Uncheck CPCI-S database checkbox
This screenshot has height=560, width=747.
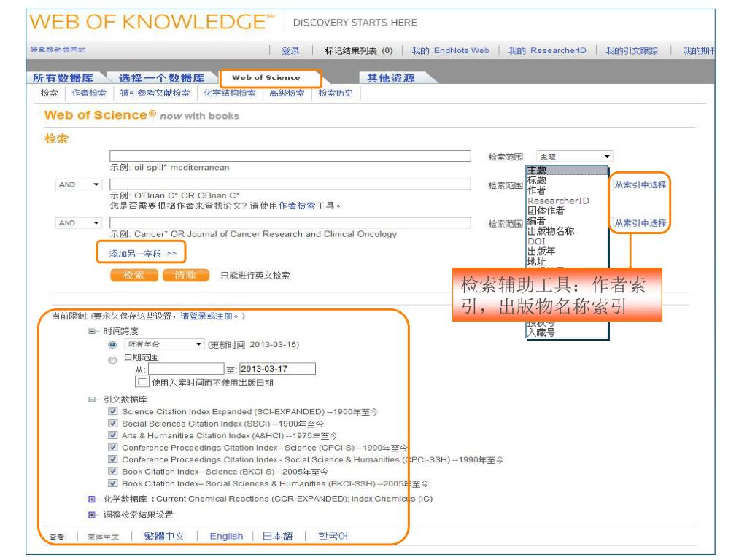coord(113,447)
